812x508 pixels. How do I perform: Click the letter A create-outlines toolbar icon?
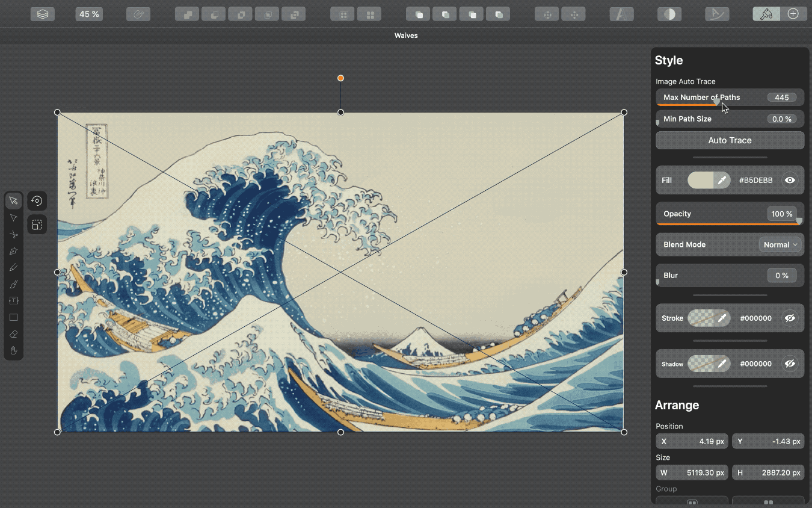(x=622, y=14)
